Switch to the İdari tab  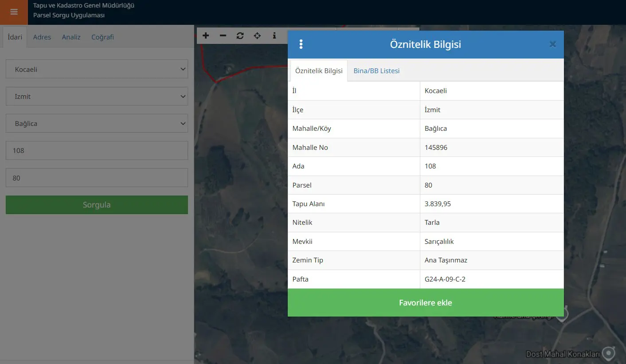coord(15,37)
